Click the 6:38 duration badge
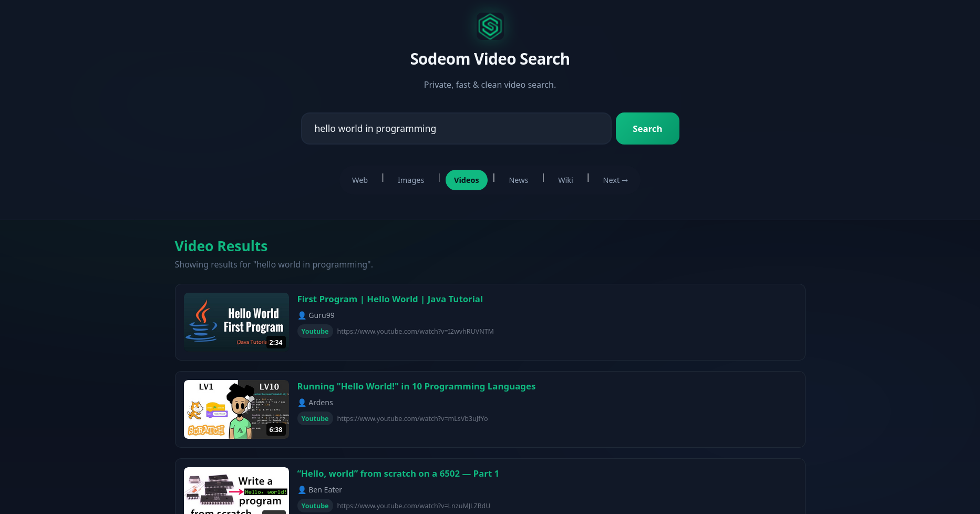This screenshot has width=980, height=514. 276,429
